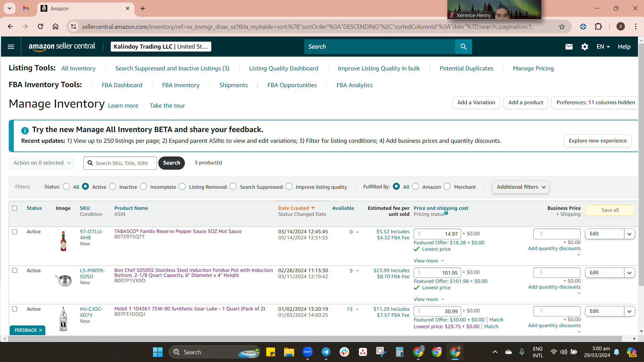Click Explore new experience

pyautogui.click(x=598, y=141)
